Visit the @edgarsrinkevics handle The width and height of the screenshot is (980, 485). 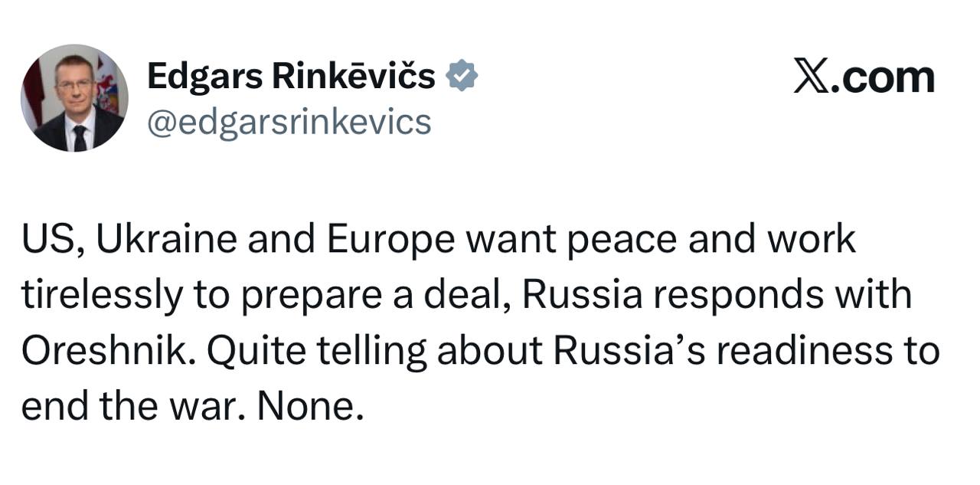click(289, 123)
